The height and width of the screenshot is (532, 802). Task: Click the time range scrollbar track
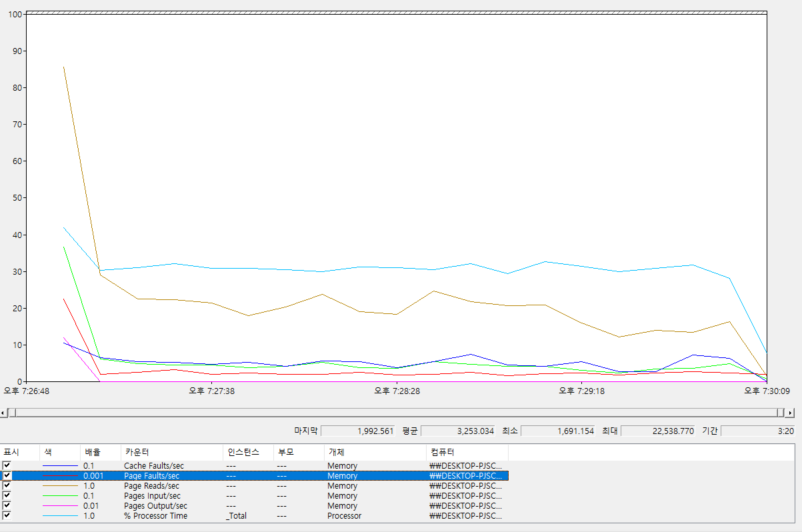[397, 413]
